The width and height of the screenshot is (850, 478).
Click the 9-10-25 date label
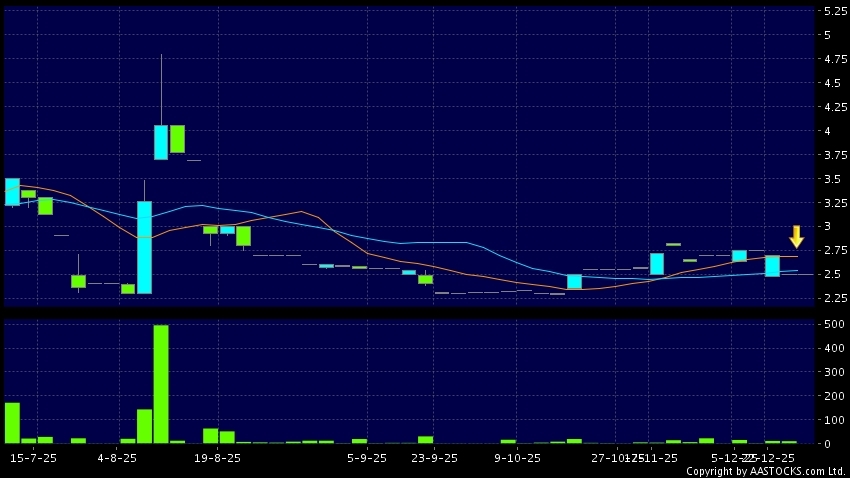pos(518,458)
